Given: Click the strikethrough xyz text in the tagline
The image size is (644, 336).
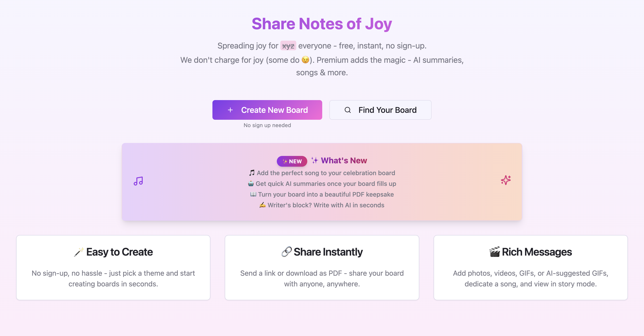Looking at the screenshot, I should tap(288, 46).
